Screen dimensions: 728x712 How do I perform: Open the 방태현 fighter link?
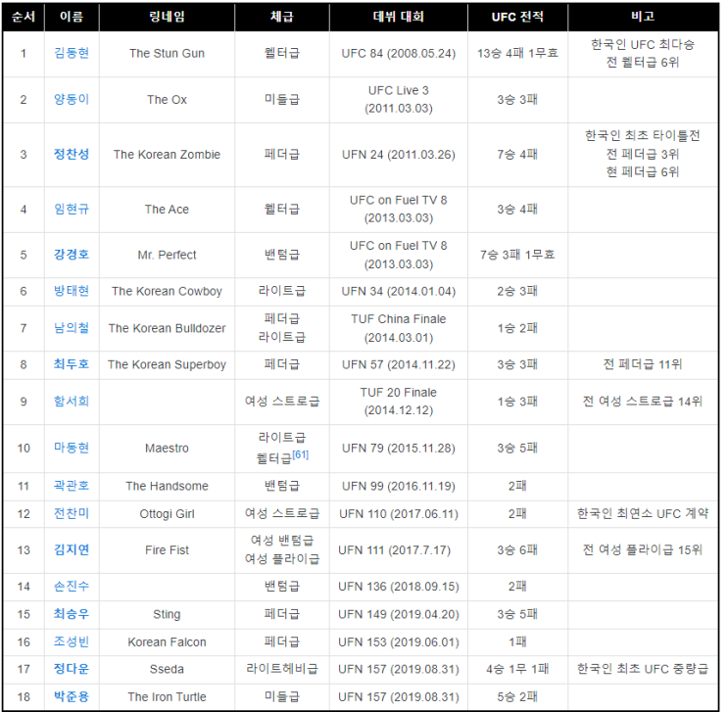(x=72, y=291)
